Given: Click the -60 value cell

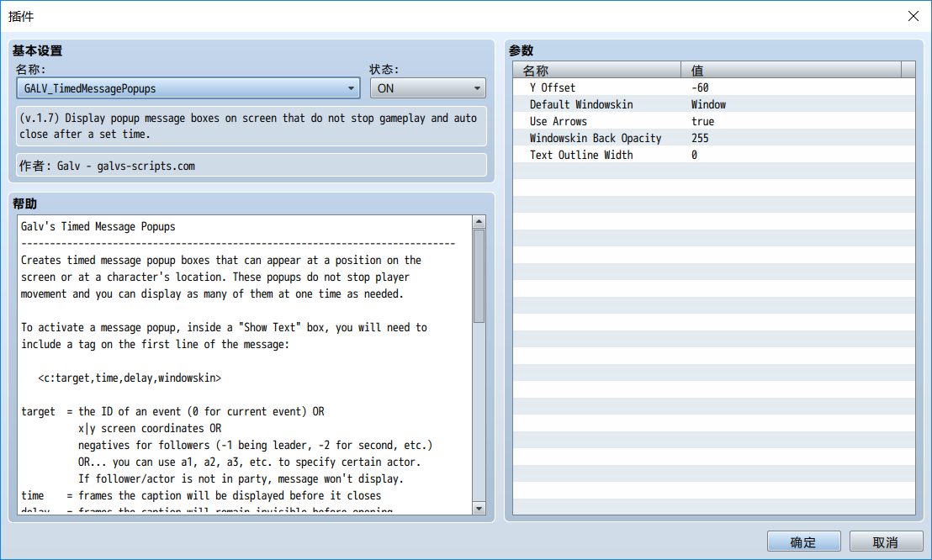Looking at the screenshot, I should 700,87.
